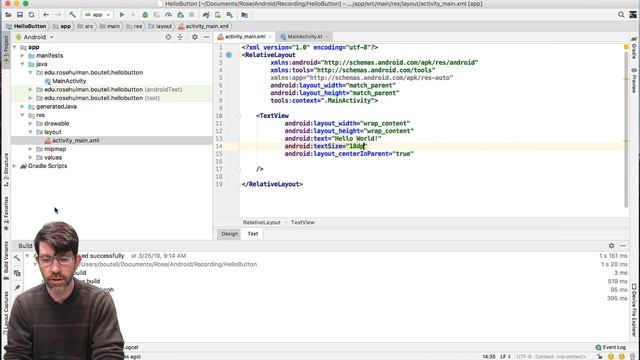Expand the mipmap folder arrow

31,149
